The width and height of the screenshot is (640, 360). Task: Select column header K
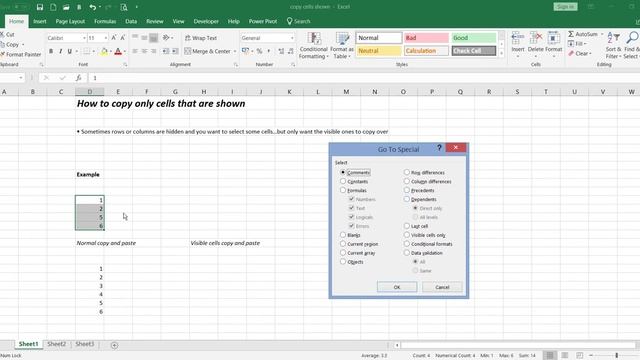[x=289, y=92]
